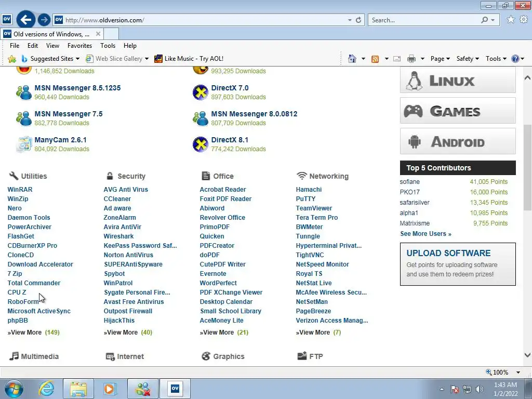Click the LINUX category button

(x=458, y=81)
